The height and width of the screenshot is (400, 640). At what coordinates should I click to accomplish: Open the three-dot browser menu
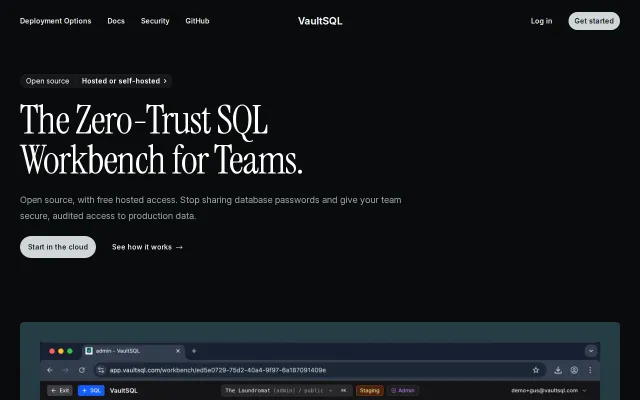click(590, 370)
